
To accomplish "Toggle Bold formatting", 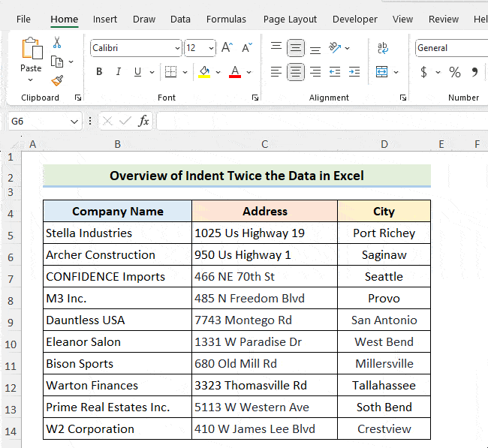I will click(x=99, y=72).
